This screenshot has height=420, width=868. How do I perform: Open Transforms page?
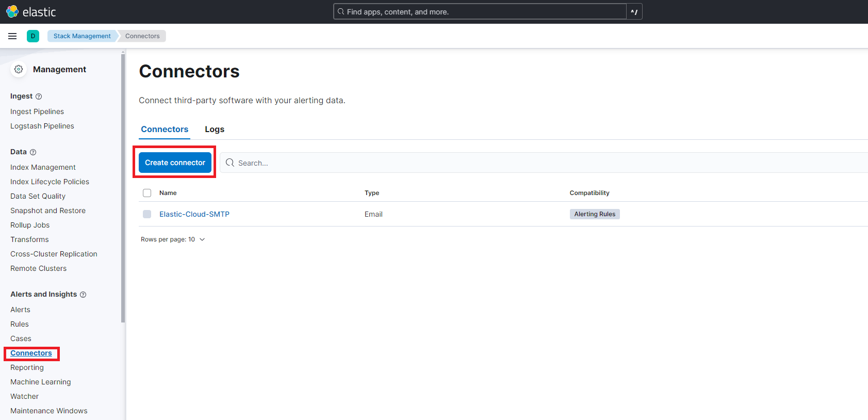29,239
